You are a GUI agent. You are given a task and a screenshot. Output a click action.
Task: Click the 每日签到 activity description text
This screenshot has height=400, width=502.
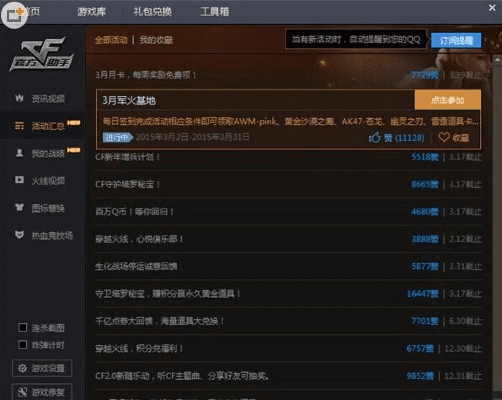pos(290,121)
